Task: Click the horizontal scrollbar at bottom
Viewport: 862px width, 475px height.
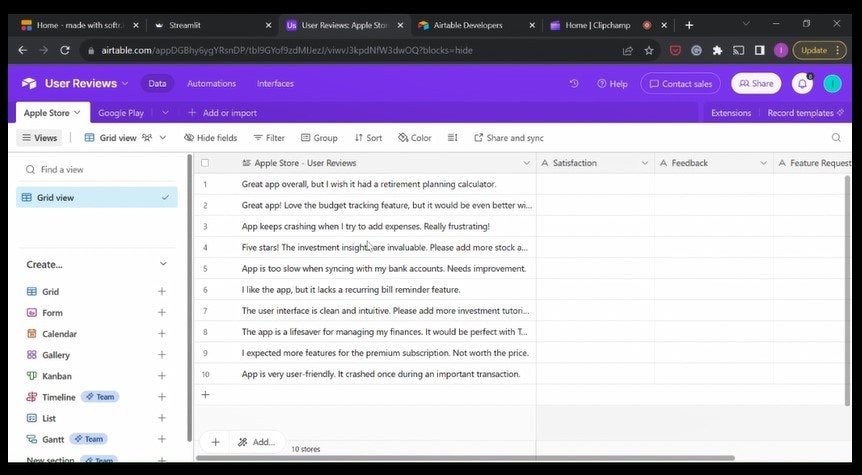Action: [x=465, y=458]
